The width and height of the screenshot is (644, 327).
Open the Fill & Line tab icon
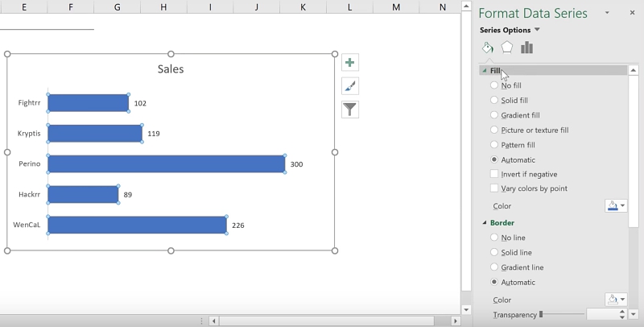(x=488, y=48)
